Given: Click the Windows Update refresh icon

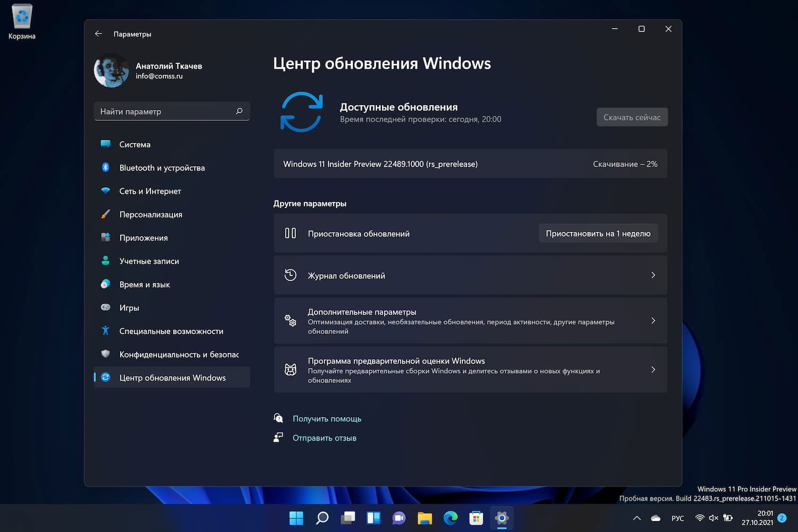Looking at the screenshot, I should (302, 112).
